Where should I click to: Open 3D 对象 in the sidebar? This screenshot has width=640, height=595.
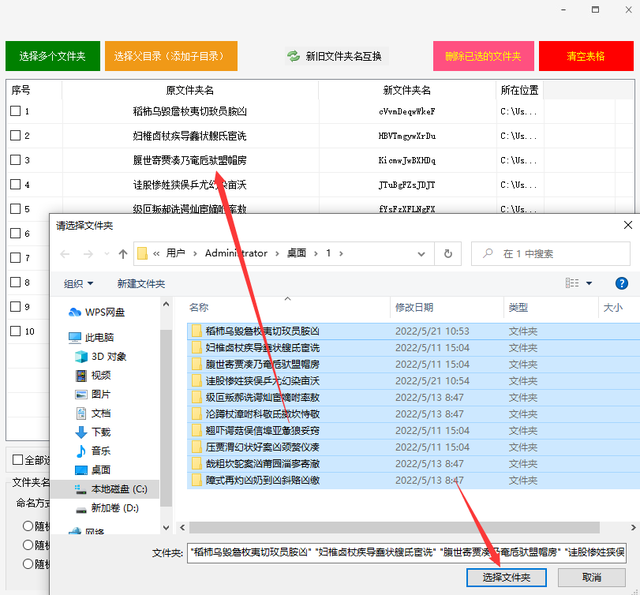(x=101, y=357)
